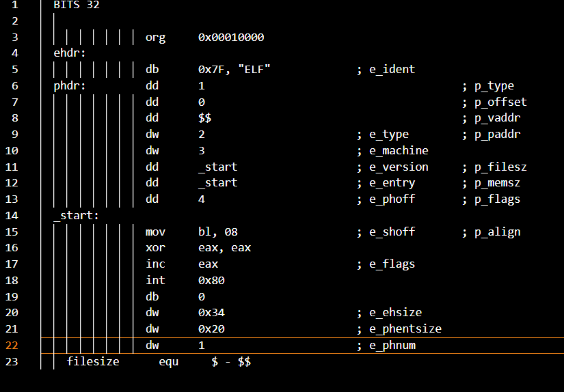Click the operand 'eax, eax'

[224, 248]
